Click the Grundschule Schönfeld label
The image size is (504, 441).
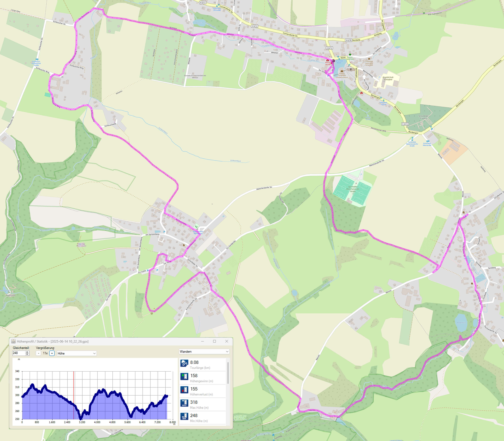pyautogui.click(x=388, y=78)
